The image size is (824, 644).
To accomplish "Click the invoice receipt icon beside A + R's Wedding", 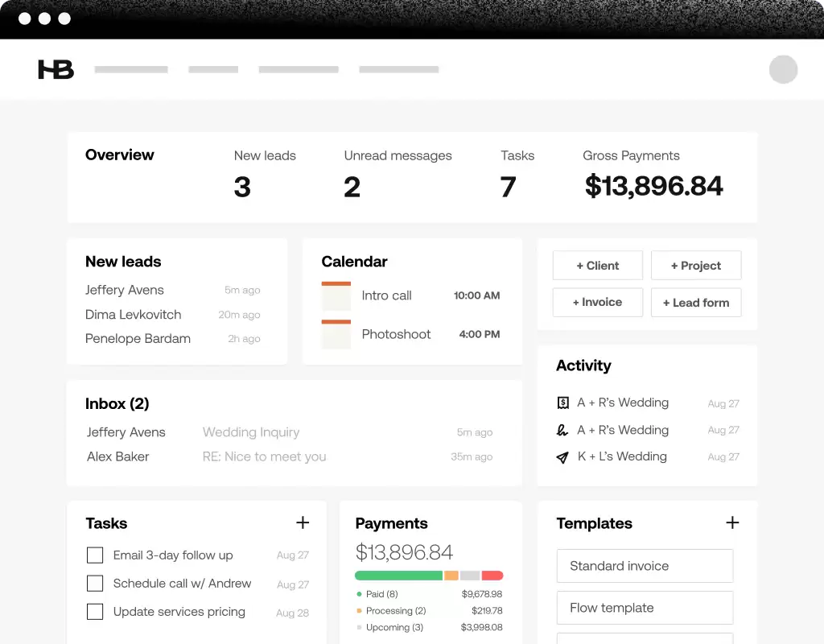I will pyautogui.click(x=562, y=402).
